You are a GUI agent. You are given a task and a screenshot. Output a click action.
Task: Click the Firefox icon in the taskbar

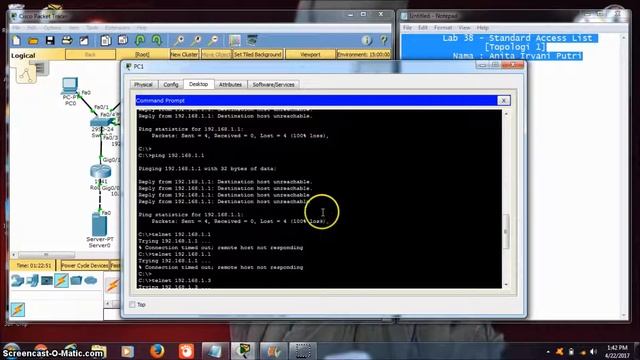(x=157, y=351)
